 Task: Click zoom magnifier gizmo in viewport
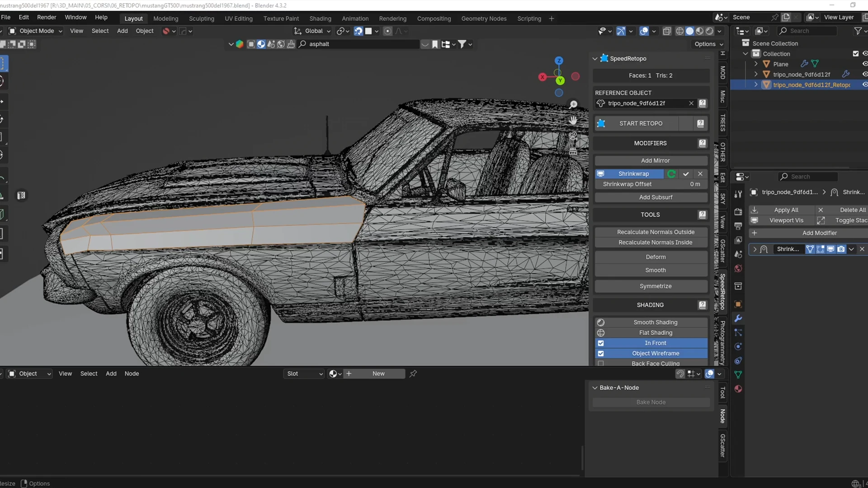point(573,104)
